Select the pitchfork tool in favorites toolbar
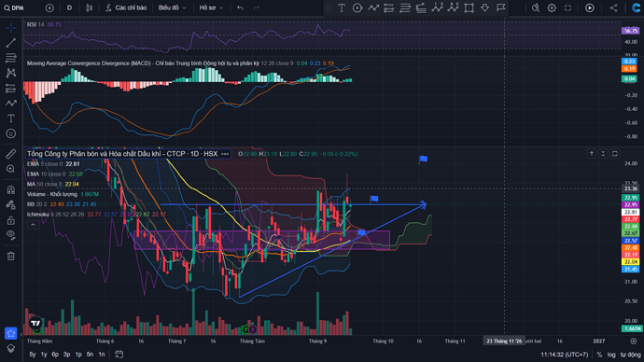 (421, 7)
